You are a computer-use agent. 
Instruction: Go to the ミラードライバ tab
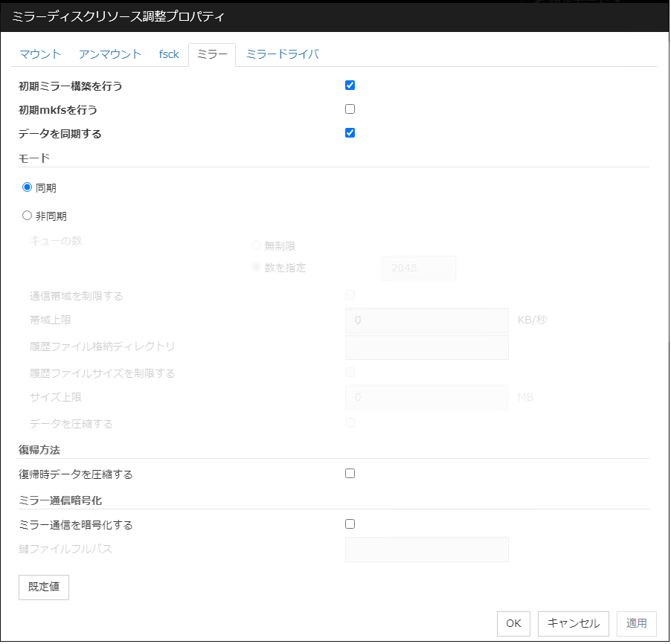282,54
